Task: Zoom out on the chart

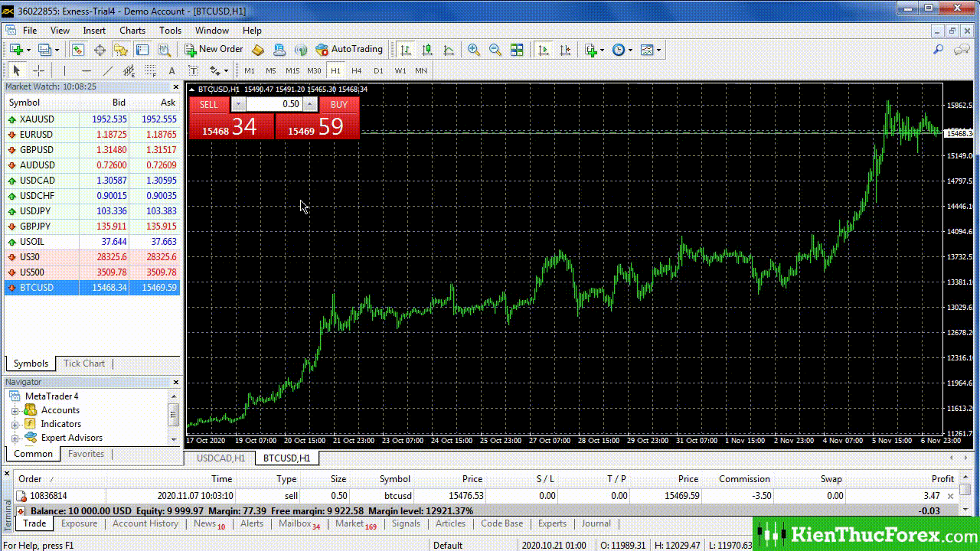Action: [x=495, y=50]
